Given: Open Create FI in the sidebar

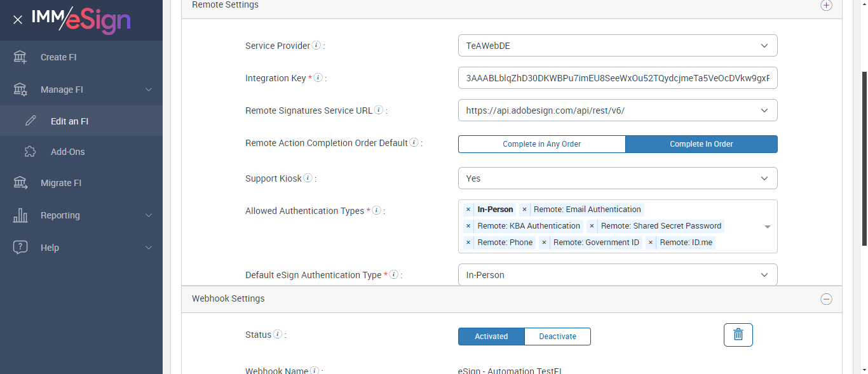Looking at the screenshot, I should pos(58,57).
